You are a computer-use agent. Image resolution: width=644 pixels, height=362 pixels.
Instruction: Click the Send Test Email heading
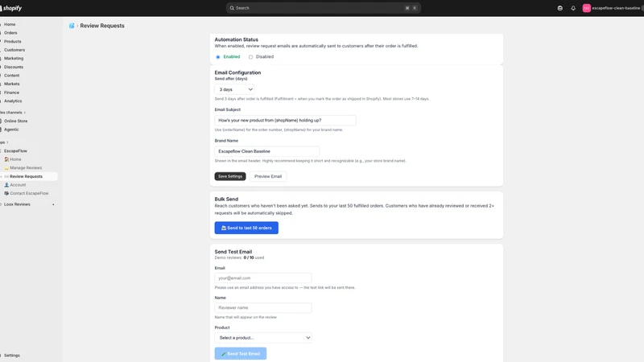[x=233, y=252]
